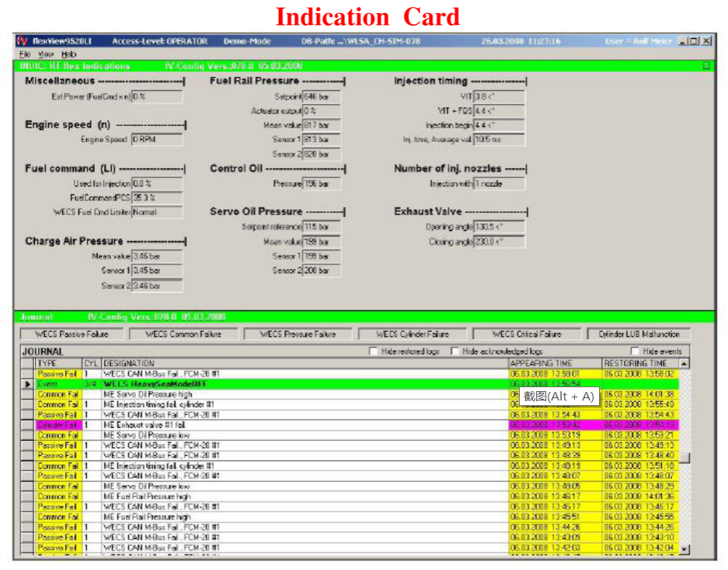Click the Event type cell in journal
Screen dimensions: 728x570
pyautogui.click(x=58, y=384)
